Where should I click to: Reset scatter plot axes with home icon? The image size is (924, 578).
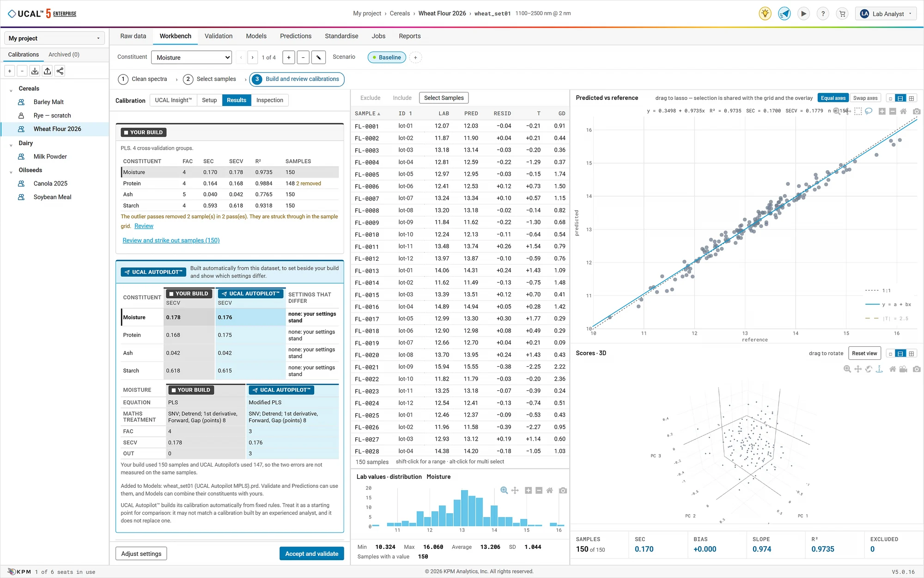tap(903, 111)
